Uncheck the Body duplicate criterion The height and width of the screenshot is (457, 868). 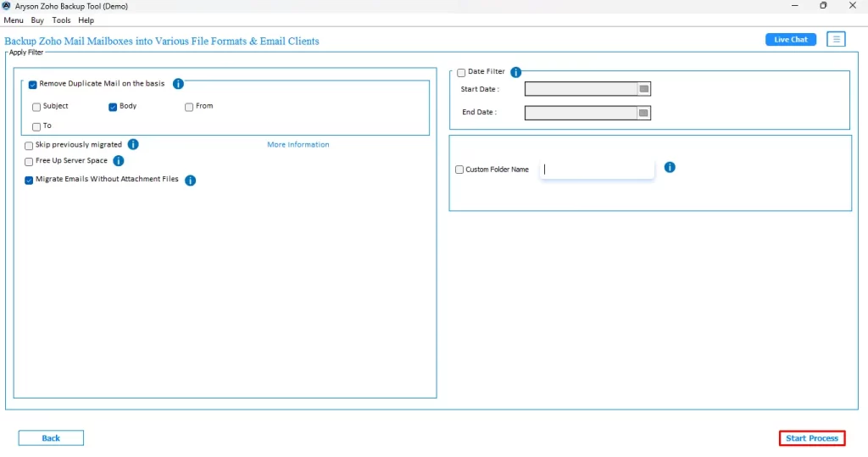[113, 107]
